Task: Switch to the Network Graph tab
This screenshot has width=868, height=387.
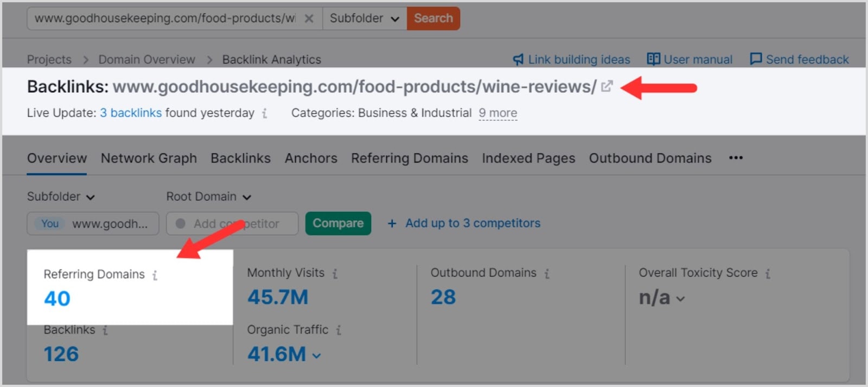Action: point(149,158)
